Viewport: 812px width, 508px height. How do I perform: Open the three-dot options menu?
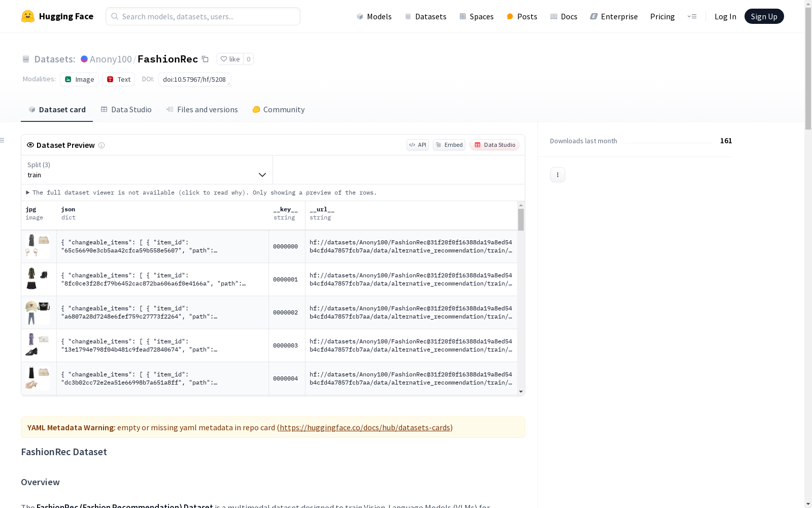click(x=558, y=175)
